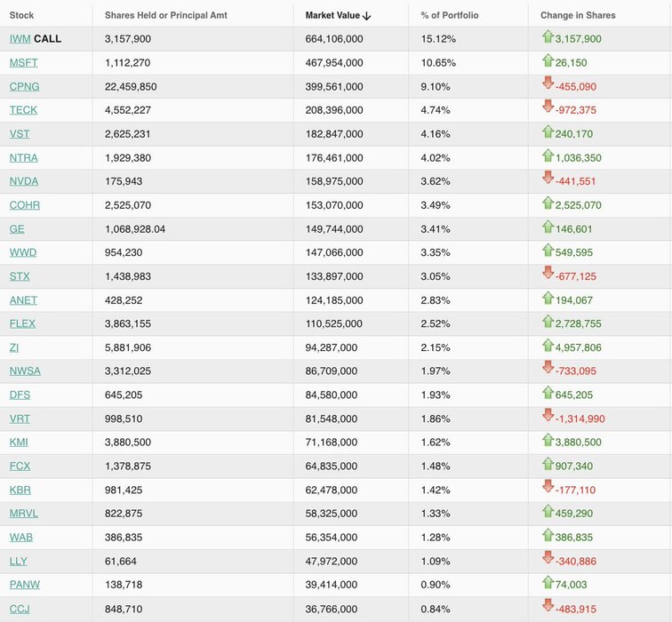Image resolution: width=672 pixels, height=622 pixels.
Task: Click green up arrow beside 146,601
Action: click(x=548, y=227)
